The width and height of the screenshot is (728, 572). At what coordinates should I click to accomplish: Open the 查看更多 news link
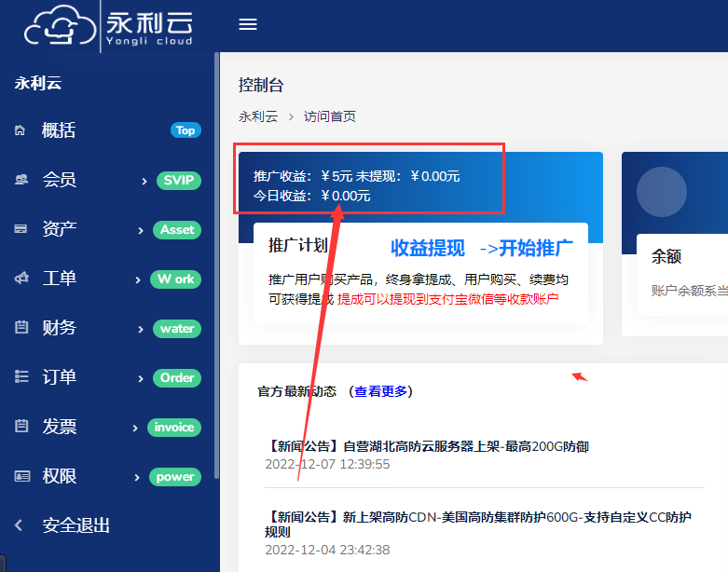coord(380,391)
